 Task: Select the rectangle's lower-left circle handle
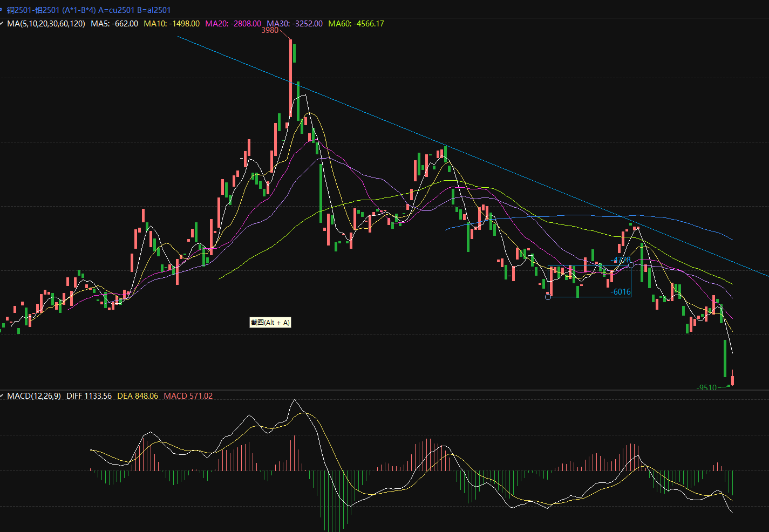pyautogui.click(x=548, y=297)
